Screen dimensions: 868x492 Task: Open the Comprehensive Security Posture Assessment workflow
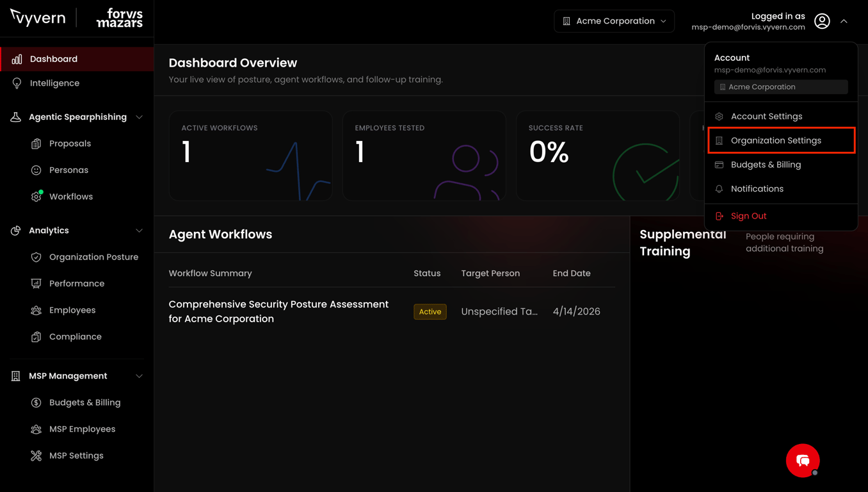tap(278, 311)
